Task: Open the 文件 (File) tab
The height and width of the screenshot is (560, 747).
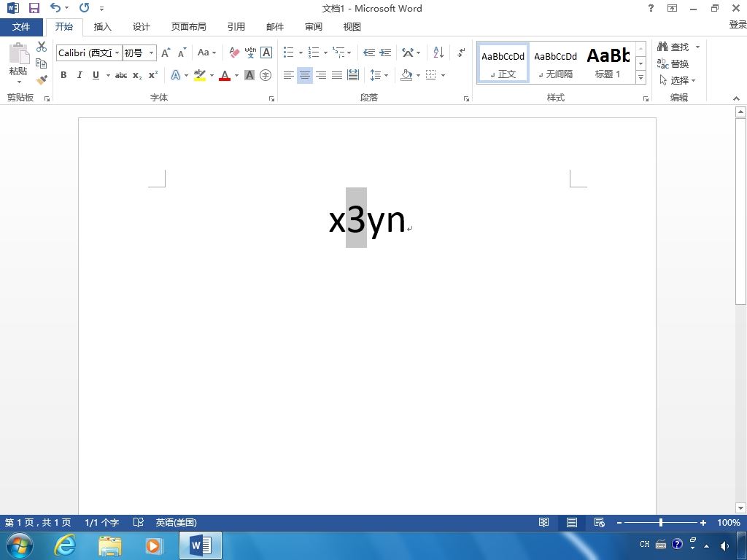Action: pyautogui.click(x=21, y=27)
